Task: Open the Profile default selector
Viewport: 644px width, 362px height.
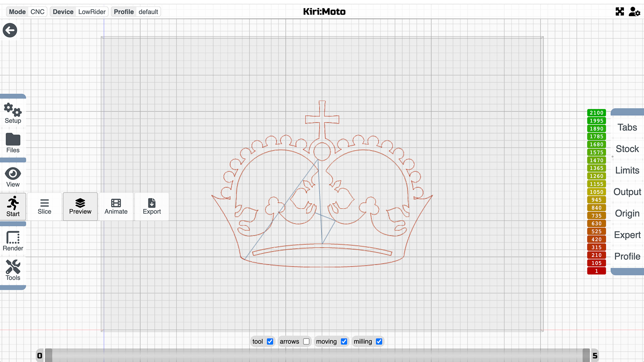Action: tap(136, 12)
